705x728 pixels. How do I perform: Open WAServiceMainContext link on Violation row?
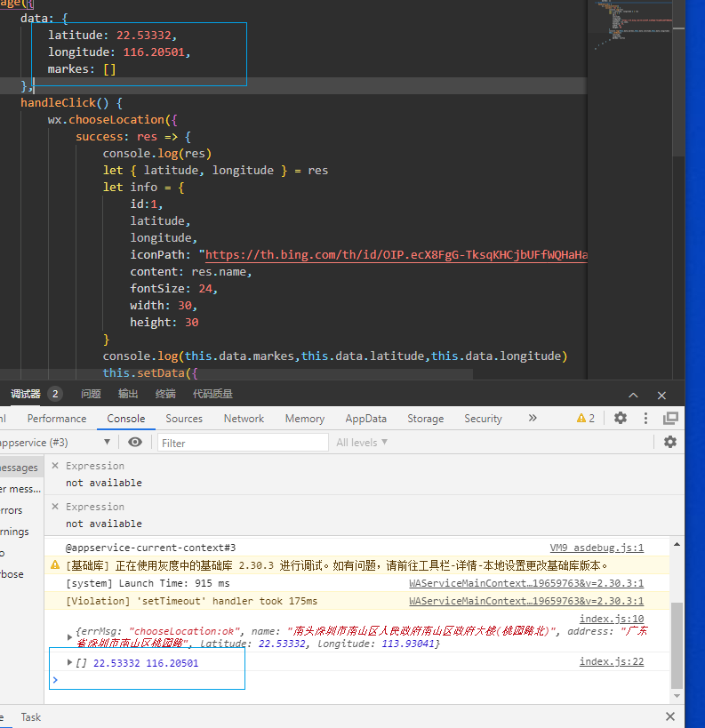[x=526, y=601]
